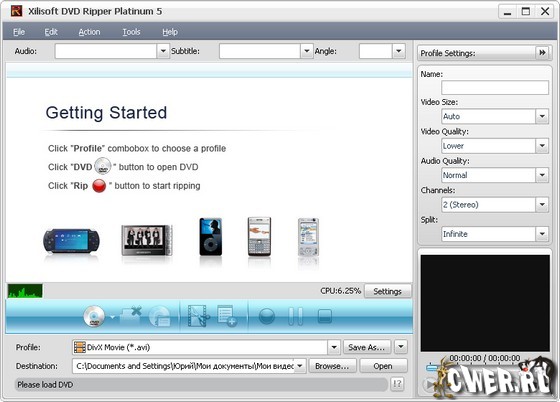
Task: Click the Remove item toolbar icon
Action: click(x=130, y=316)
